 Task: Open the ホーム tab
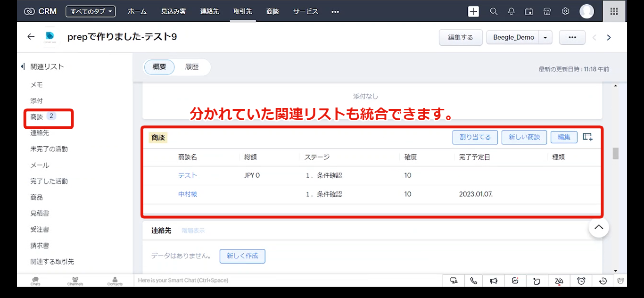(137, 11)
